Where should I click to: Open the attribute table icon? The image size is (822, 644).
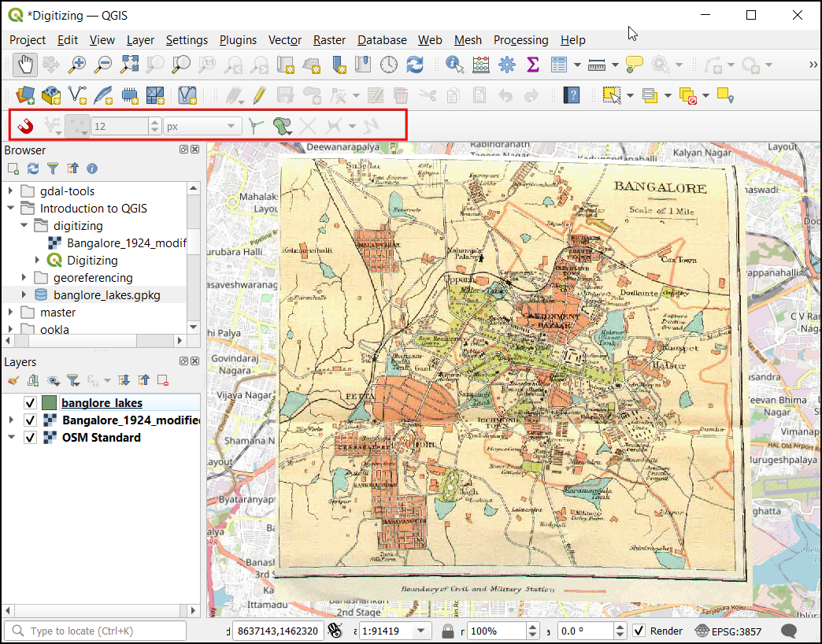pos(559,65)
